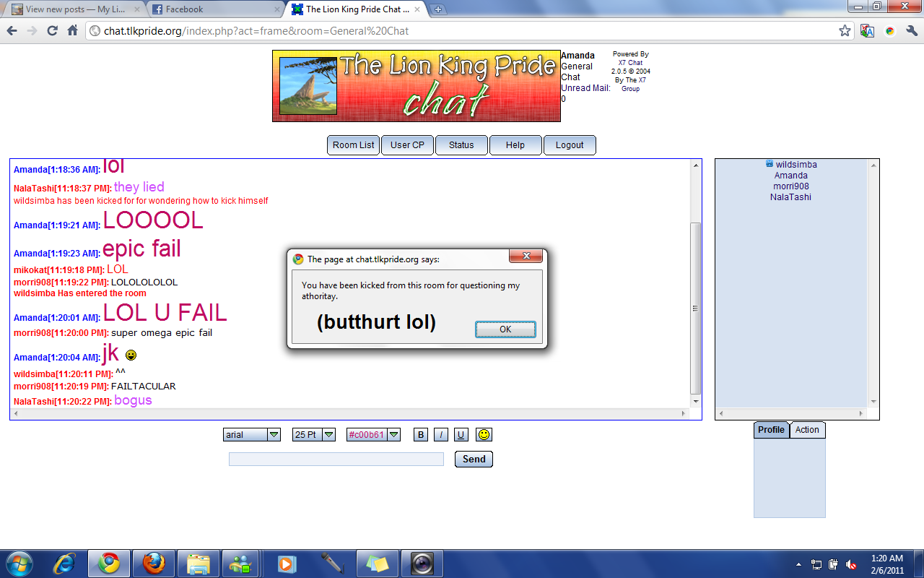924x578 pixels.
Task: Toggle italic text formatting
Action: 440,434
